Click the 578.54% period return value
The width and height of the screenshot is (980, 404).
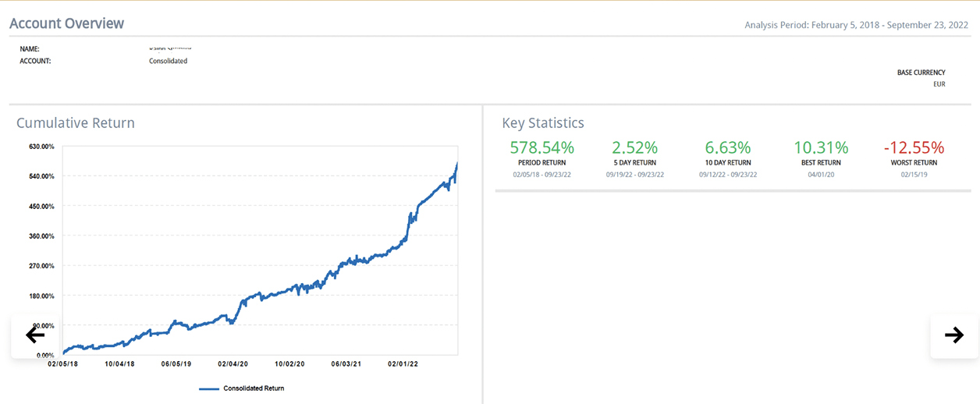(x=541, y=147)
